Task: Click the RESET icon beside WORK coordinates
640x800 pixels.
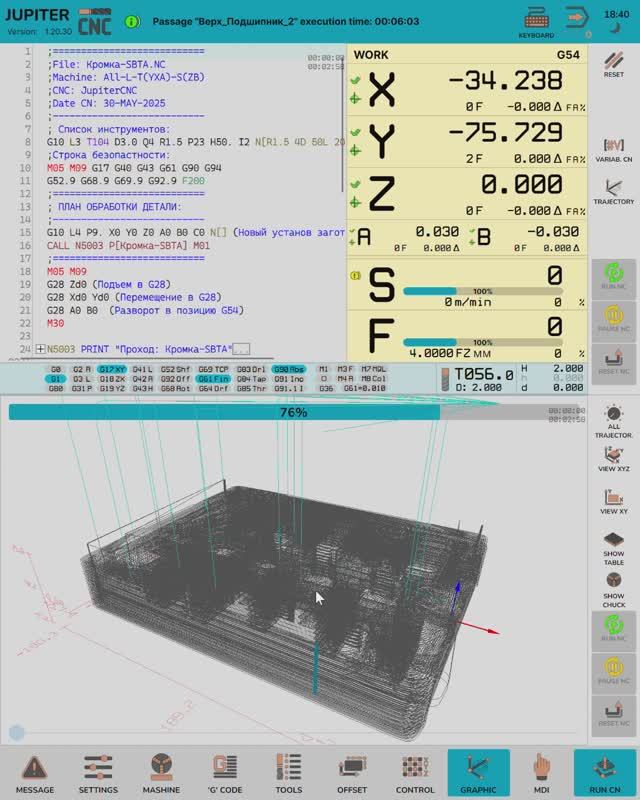Action: tap(613, 64)
